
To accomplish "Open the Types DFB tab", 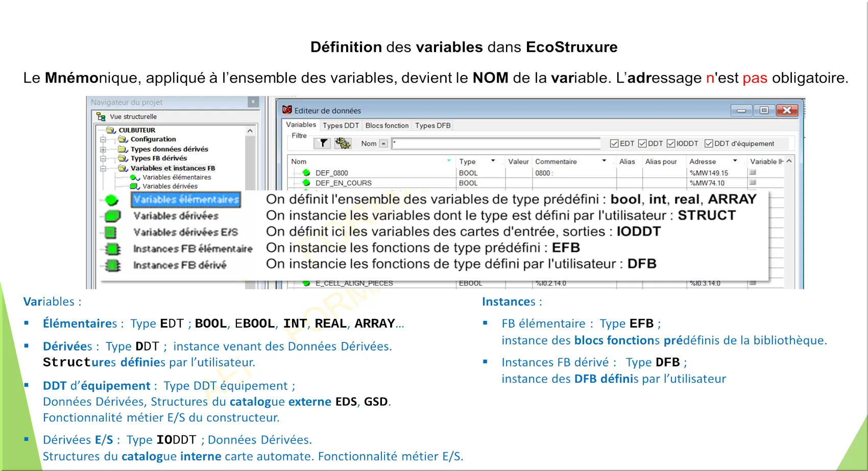I will point(432,126).
